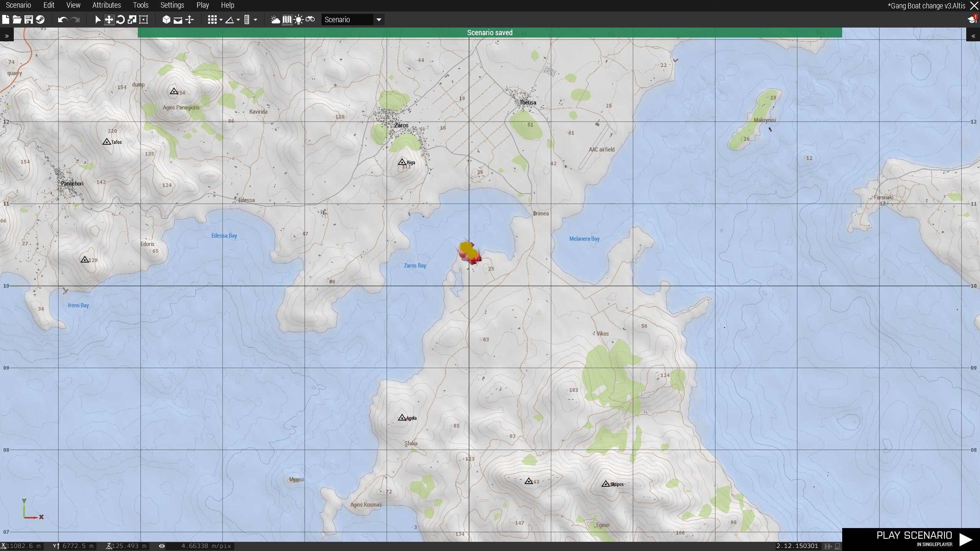
Task: Activate the Translation (move) widget
Action: click(109, 20)
